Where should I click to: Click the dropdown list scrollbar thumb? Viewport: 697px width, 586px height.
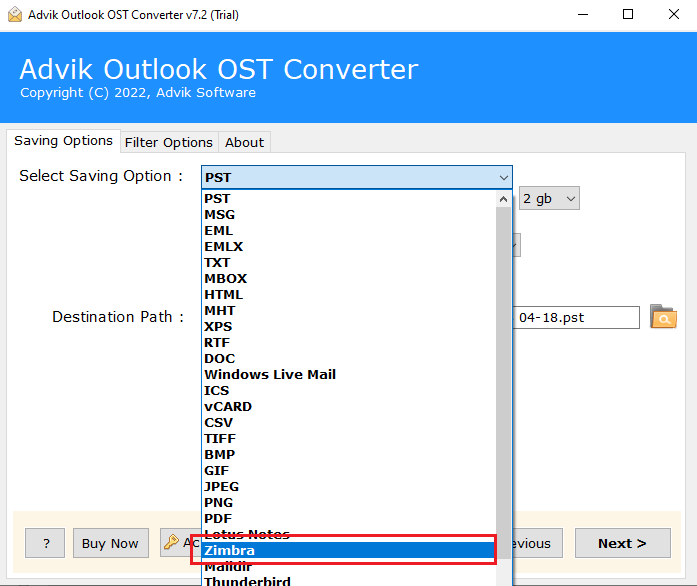[503, 383]
